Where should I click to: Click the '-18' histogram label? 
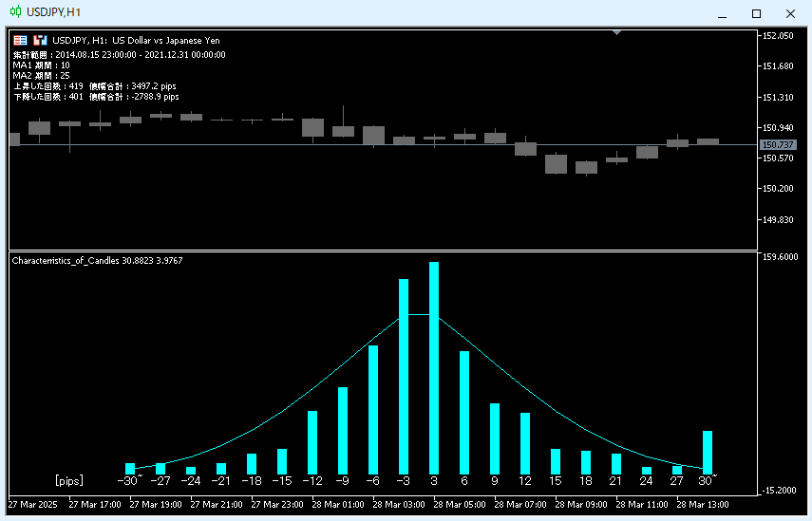click(x=252, y=481)
